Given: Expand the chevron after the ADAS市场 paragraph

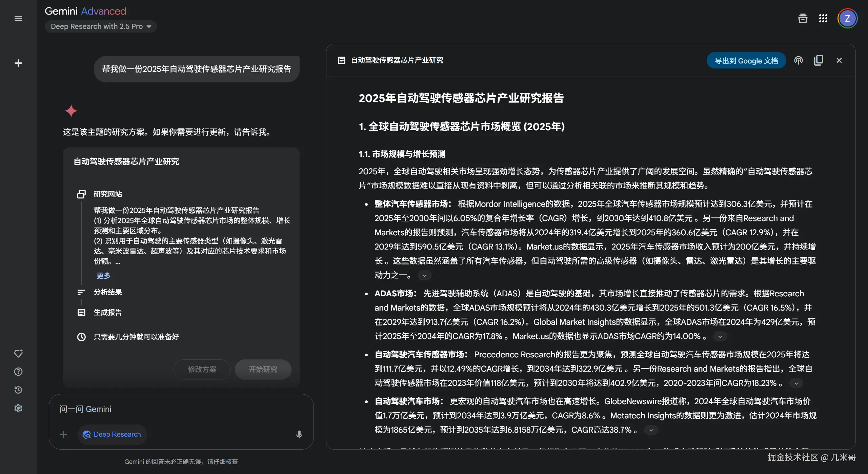Looking at the screenshot, I should pos(720,336).
